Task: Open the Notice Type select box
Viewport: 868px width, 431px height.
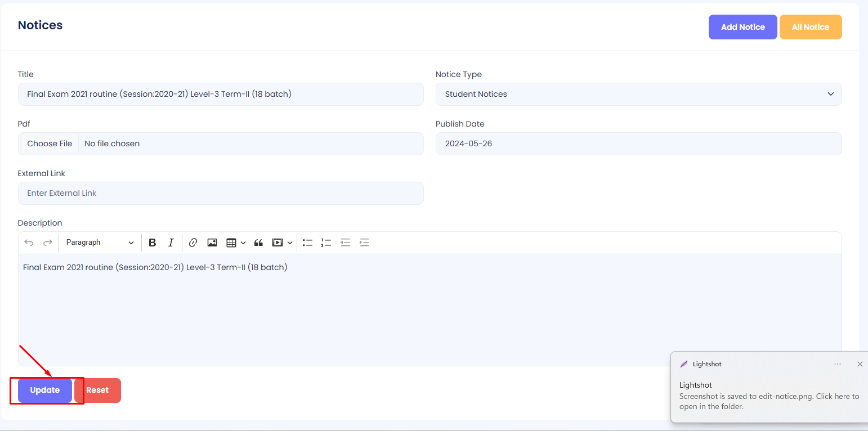Action: click(638, 94)
